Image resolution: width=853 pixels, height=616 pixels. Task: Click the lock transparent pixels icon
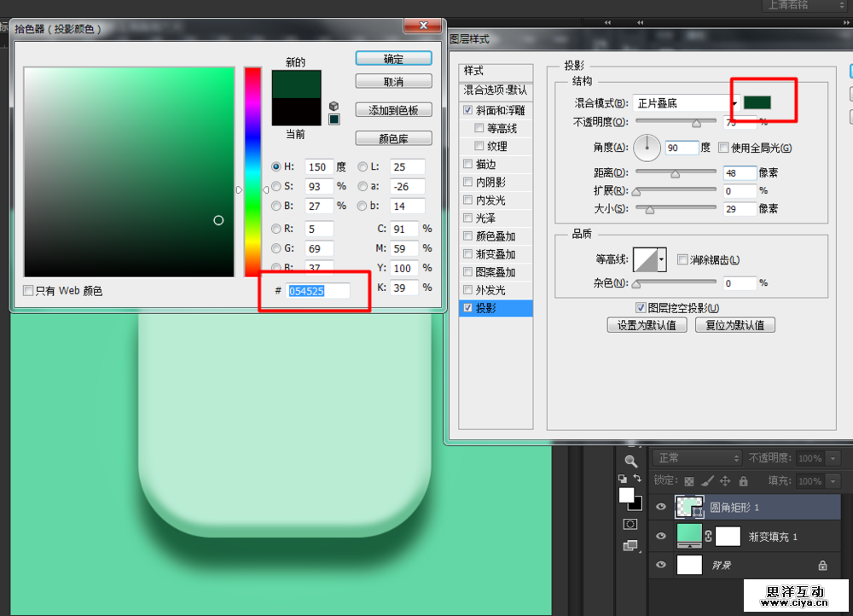click(x=689, y=481)
